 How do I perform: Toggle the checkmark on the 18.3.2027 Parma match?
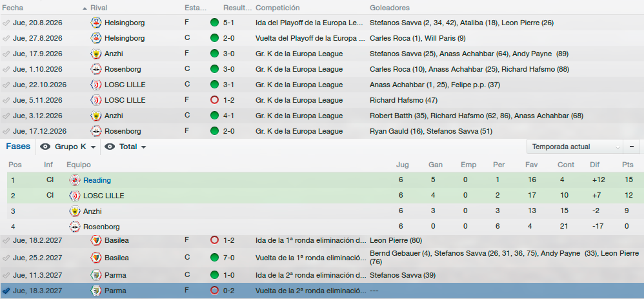[x=6, y=291]
